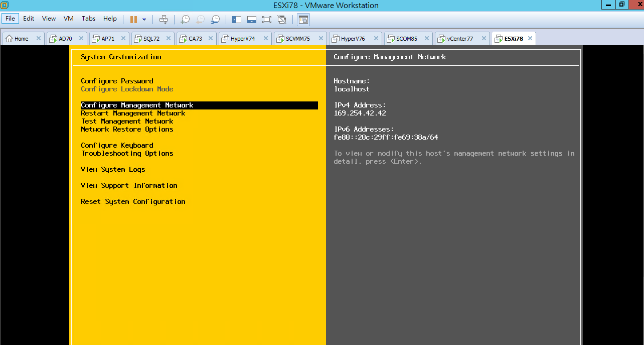The height and width of the screenshot is (345, 644).
Task: Open the Tabs menu
Action: pos(88,19)
